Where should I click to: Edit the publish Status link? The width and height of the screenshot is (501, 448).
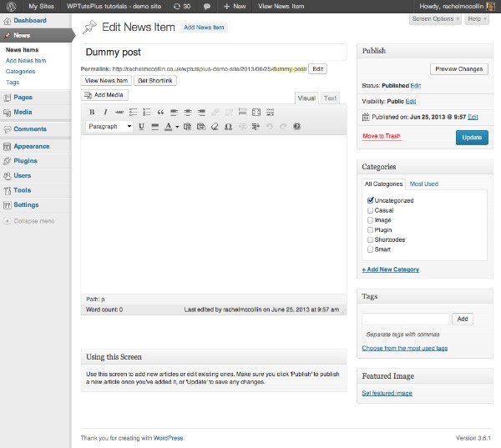pos(415,86)
